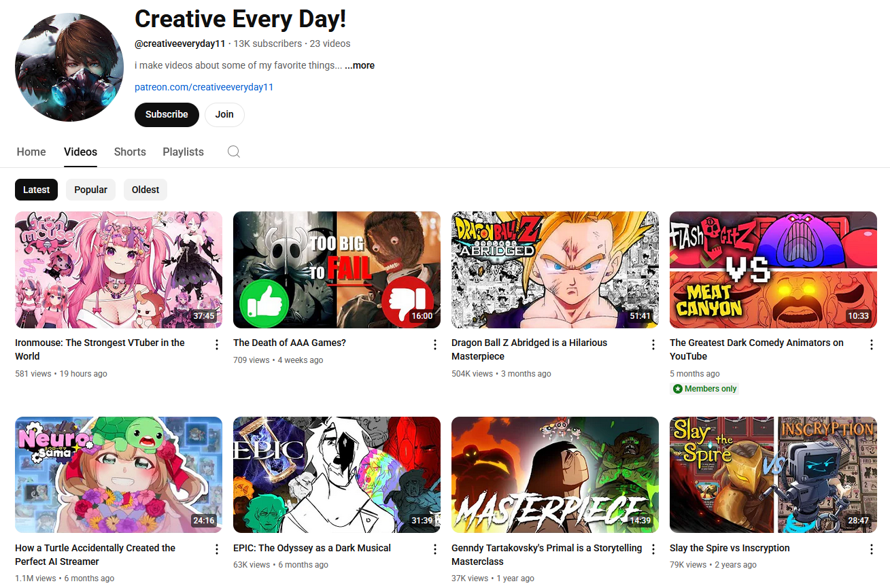The image size is (890, 588).
Task: Open the Neuro-sama video thumbnail
Action: pyautogui.click(x=118, y=474)
